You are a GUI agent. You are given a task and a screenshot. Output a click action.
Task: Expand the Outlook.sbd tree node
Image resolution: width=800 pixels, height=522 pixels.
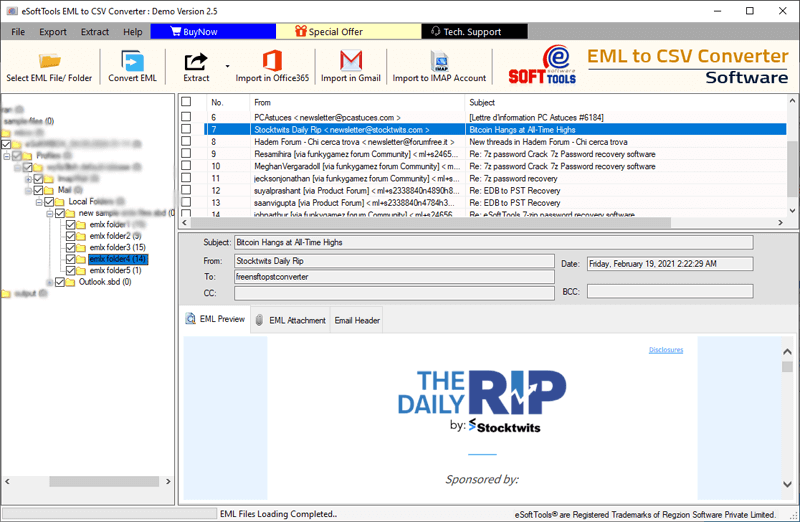click(49, 282)
